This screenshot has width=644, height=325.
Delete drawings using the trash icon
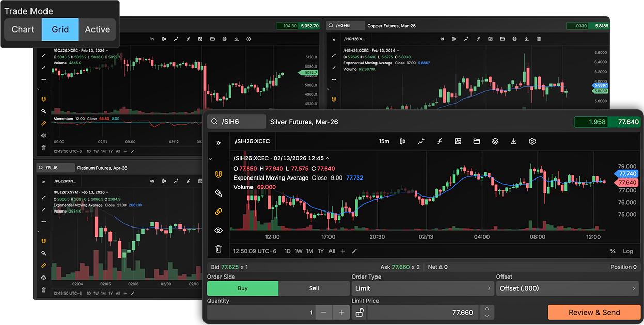click(218, 248)
